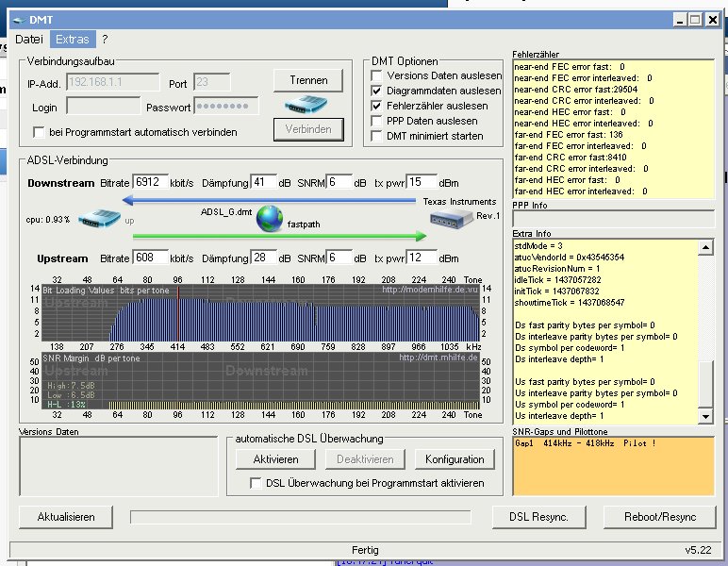
Task: Enable Versions Daten auslesen checkbox
Action: [x=377, y=75]
